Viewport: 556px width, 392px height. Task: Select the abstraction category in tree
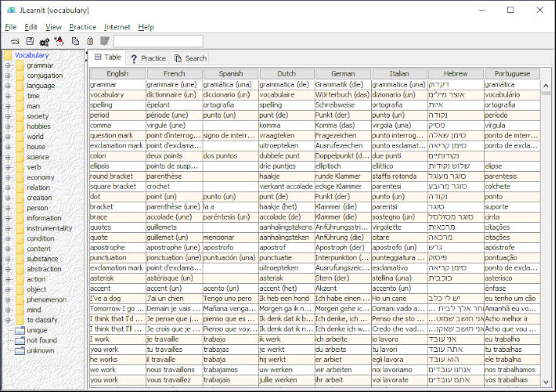point(44,269)
